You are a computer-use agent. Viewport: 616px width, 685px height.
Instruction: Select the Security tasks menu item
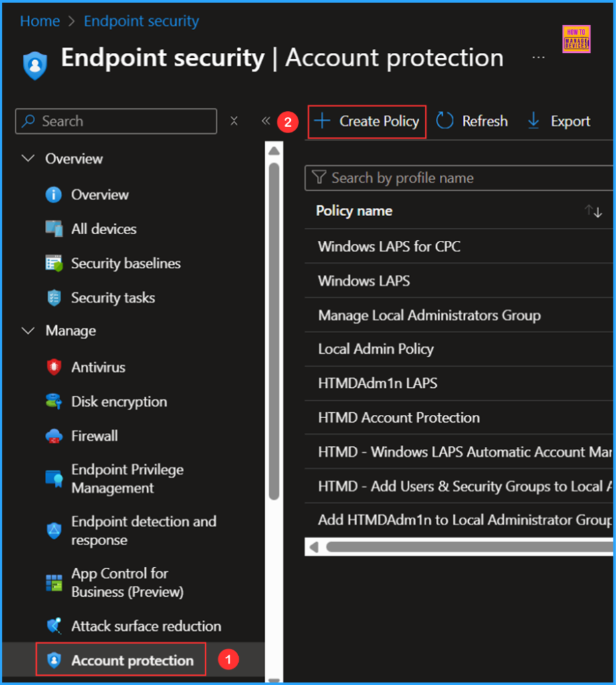[x=113, y=298]
